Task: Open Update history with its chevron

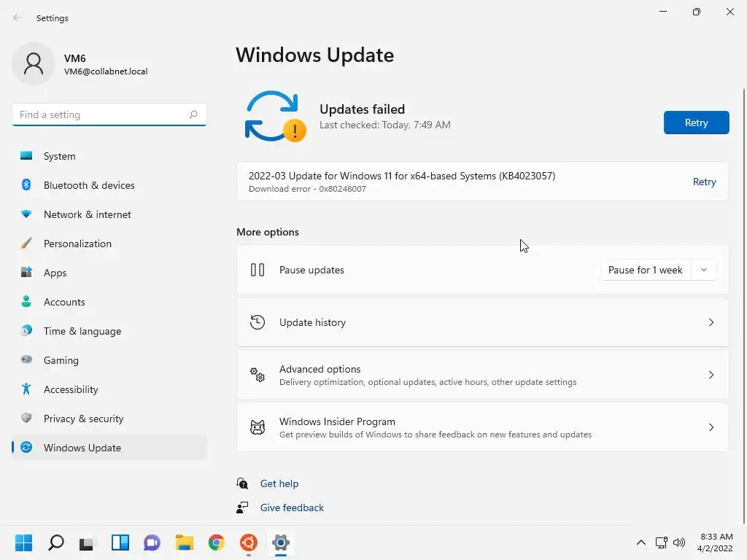Action: click(x=711, y=322)
